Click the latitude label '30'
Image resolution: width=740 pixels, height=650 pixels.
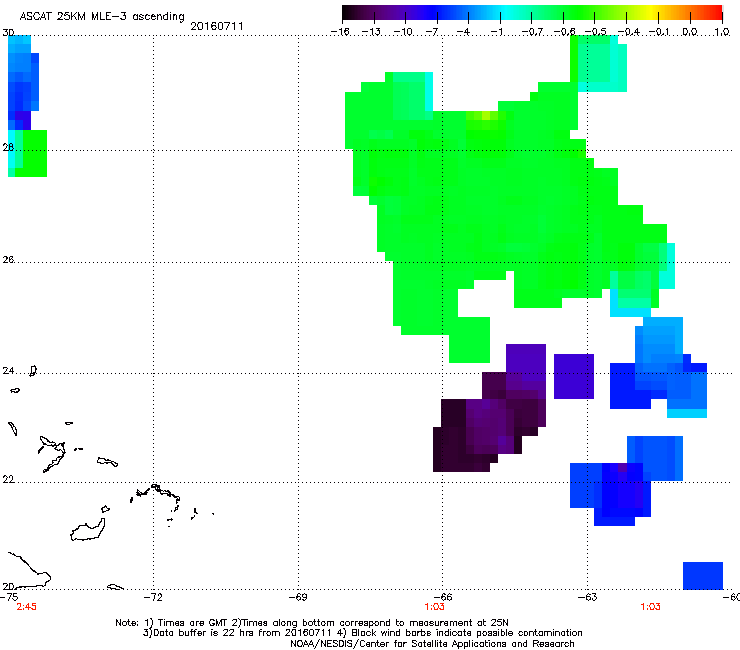click(x=8, y=33)
